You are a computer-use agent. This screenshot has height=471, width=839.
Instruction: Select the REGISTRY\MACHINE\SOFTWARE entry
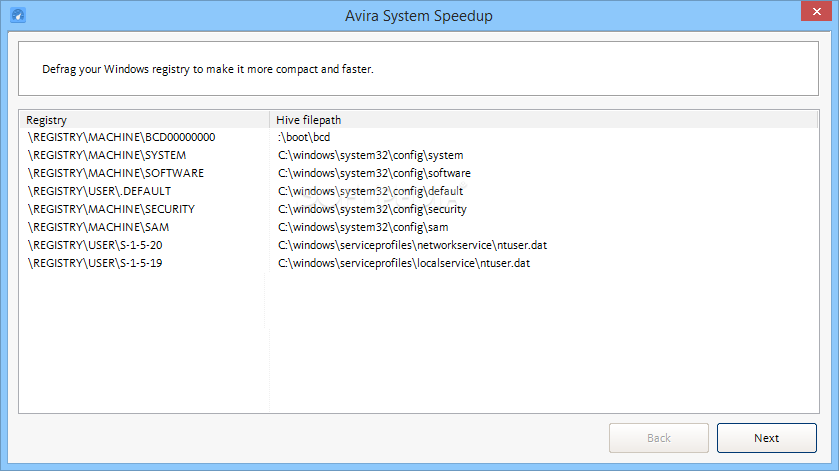[116, 173]
